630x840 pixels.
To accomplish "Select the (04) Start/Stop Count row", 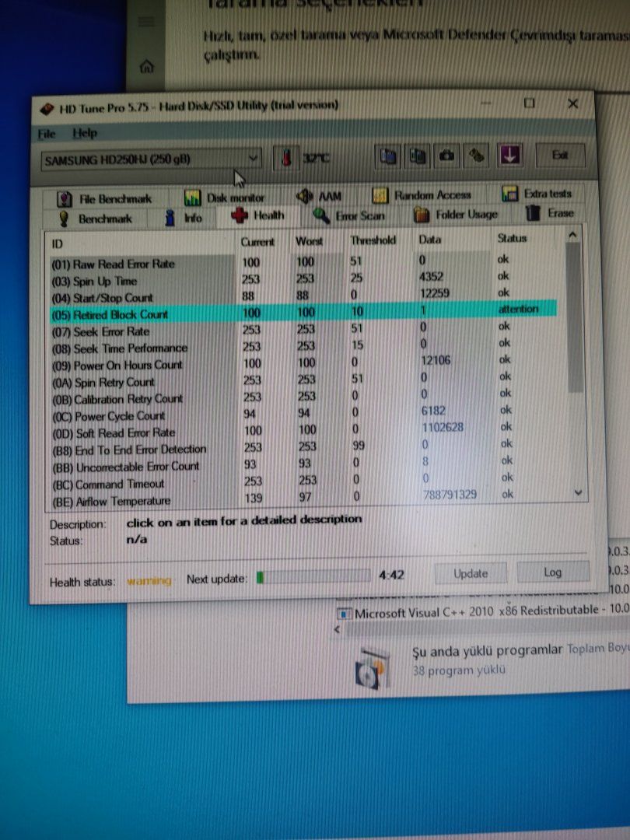I will [x=303, y=296].
